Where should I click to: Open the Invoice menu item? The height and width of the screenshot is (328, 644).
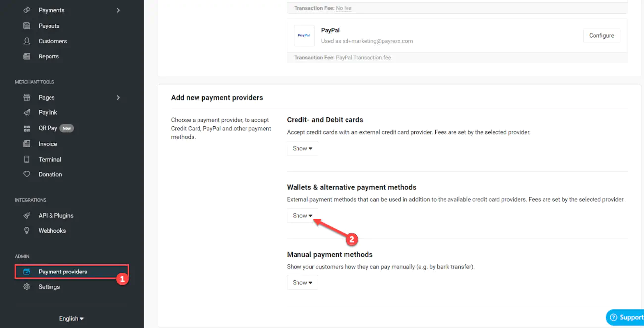click(48, 144)
